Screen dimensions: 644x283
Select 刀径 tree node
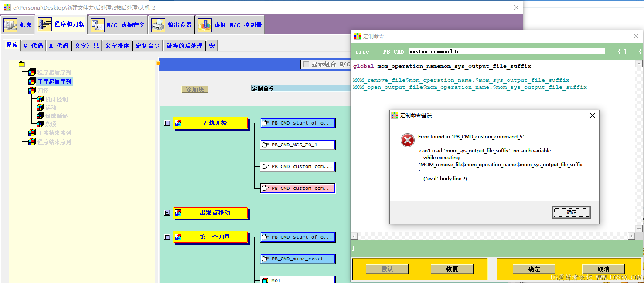tap(43, 91)
